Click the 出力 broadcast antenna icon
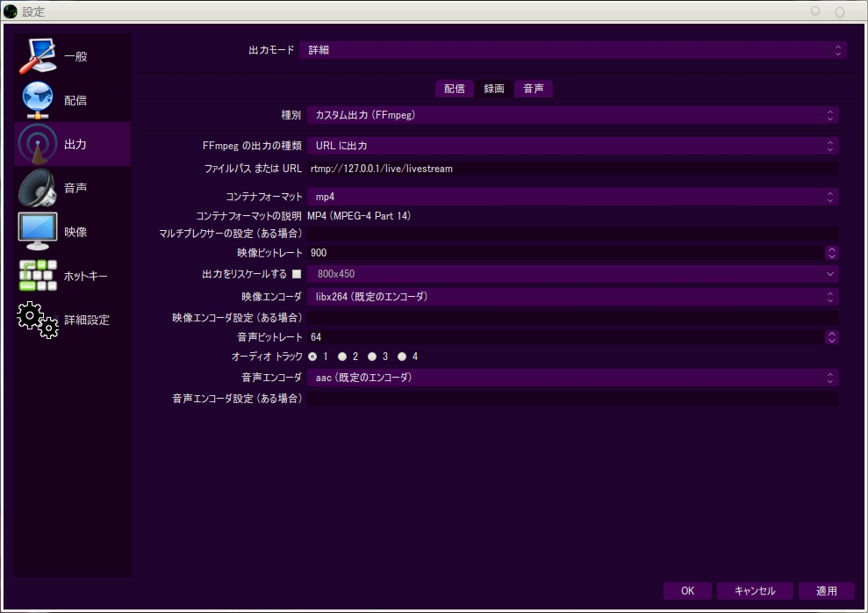The width and height of the screenshot is (868, 613). click(x=38, y=144)
